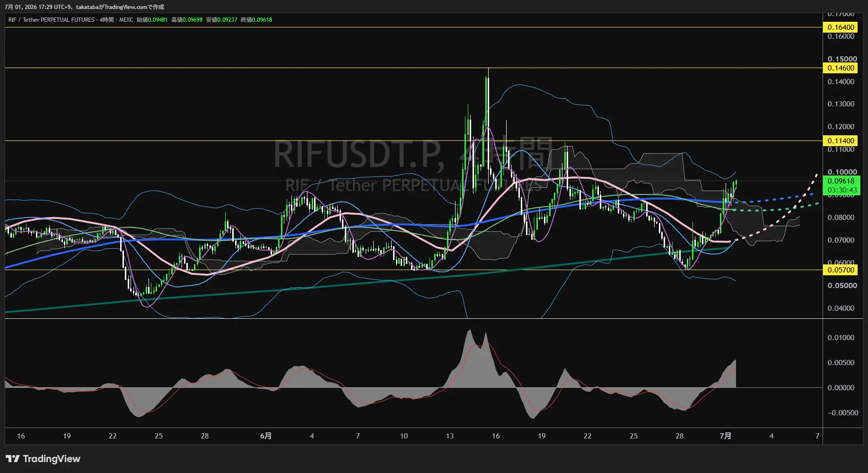Click the open value 始値0.09481

point(152,20)
